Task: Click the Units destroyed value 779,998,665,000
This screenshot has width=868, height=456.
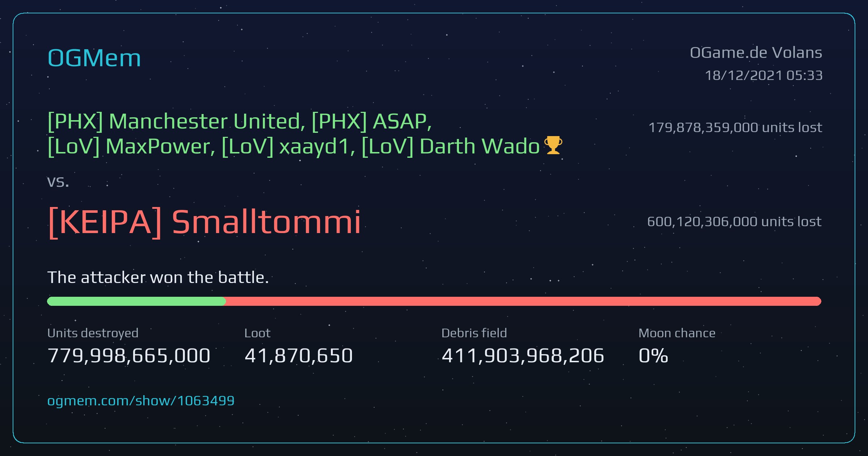Action: [129, 355]
